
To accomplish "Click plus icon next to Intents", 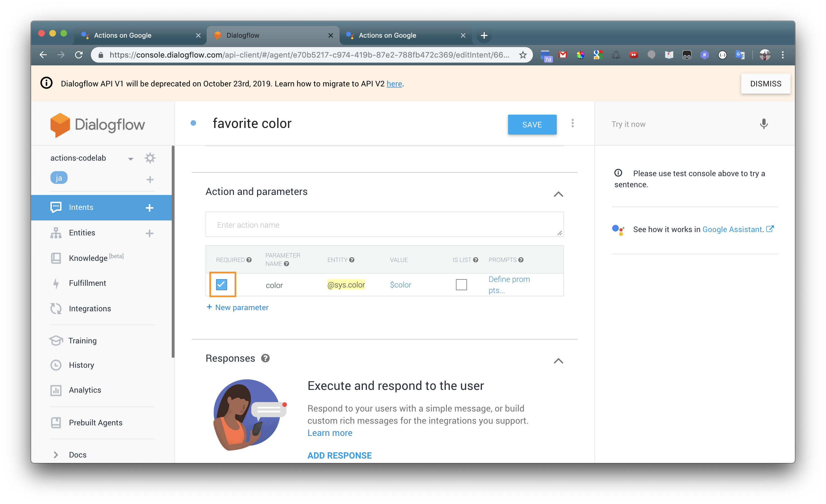I will 150,208.
